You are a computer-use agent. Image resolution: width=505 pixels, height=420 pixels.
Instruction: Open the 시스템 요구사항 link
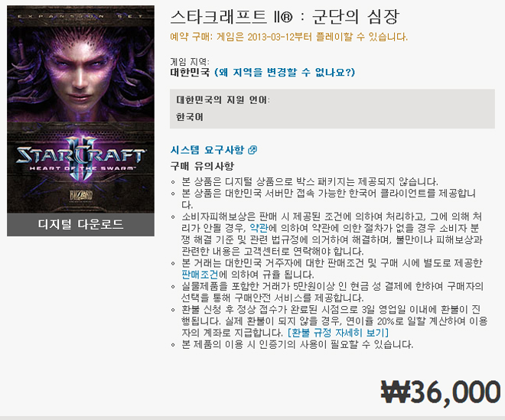pos(207,150)
